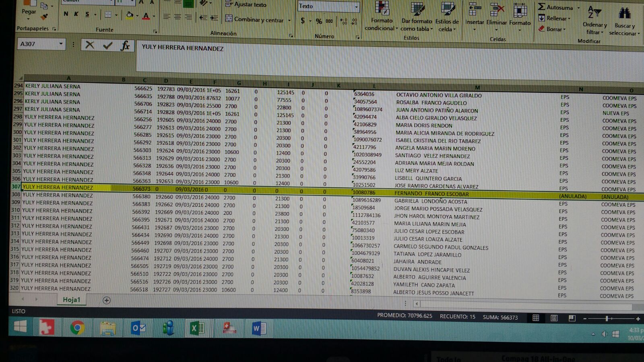This screenshot has height=362, width=644.
Task: Expand the Combinar y centrar dropdown arrow
Action: click(x=289, y=21)
